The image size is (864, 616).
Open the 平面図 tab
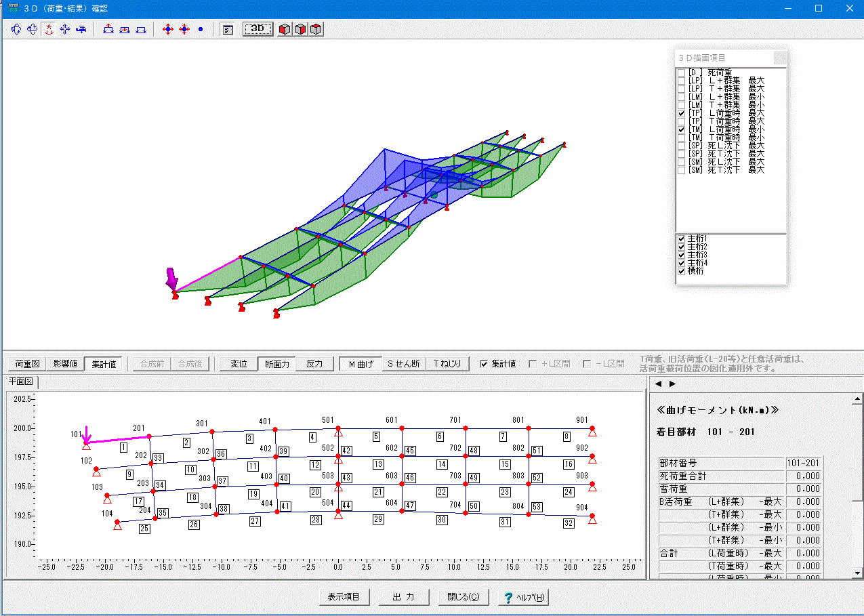[x=22, y=383]
